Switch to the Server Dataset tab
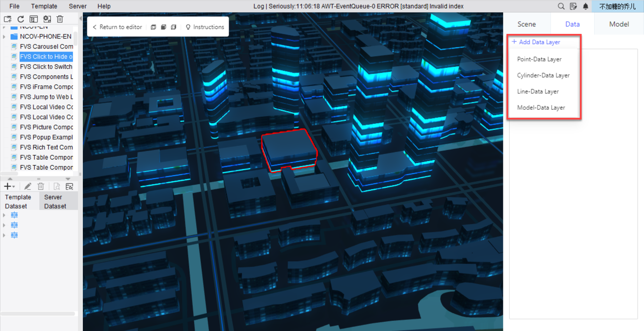Image resolution: width=644 pixels, height=331 pixels. coord(55,201)
